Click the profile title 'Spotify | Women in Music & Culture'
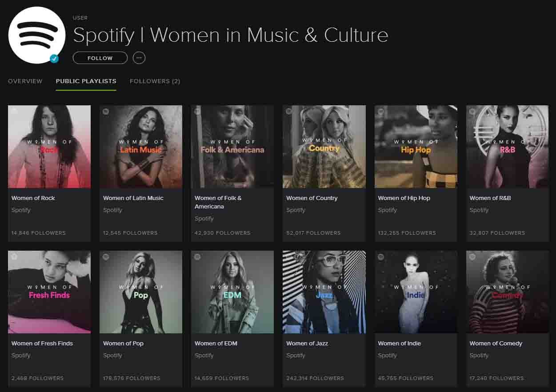Image resolution: width=556 pixels, height=392 pixels. [231, 35]
